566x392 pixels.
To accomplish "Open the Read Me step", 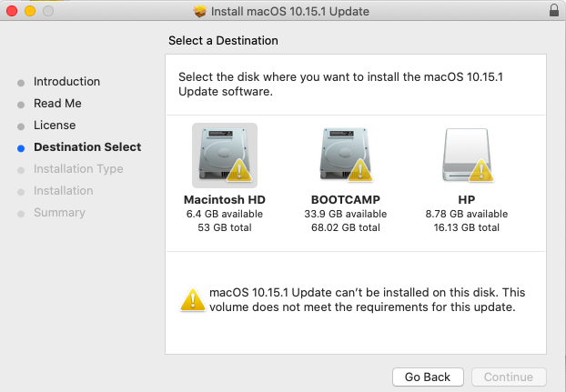I will pos(57,104).
